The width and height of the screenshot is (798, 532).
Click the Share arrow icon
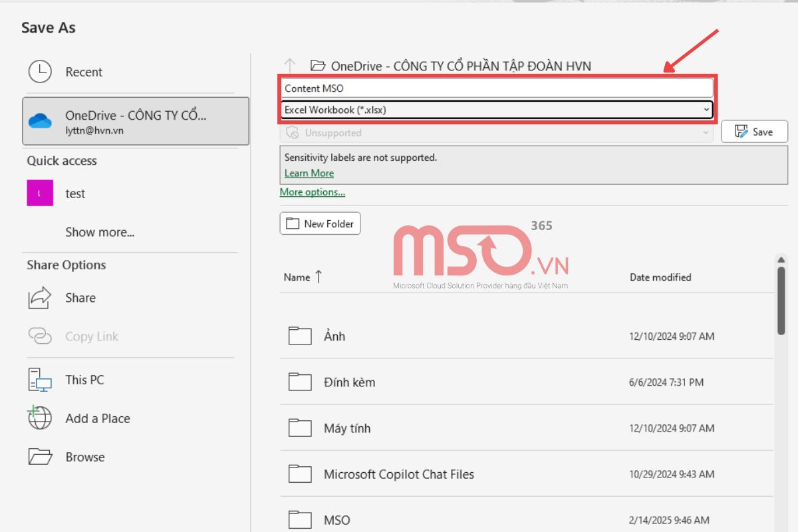tap(40, 298)
